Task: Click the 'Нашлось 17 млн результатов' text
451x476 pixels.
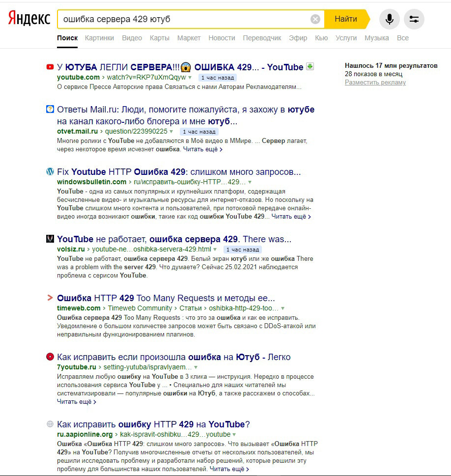Action: point(391,65)
